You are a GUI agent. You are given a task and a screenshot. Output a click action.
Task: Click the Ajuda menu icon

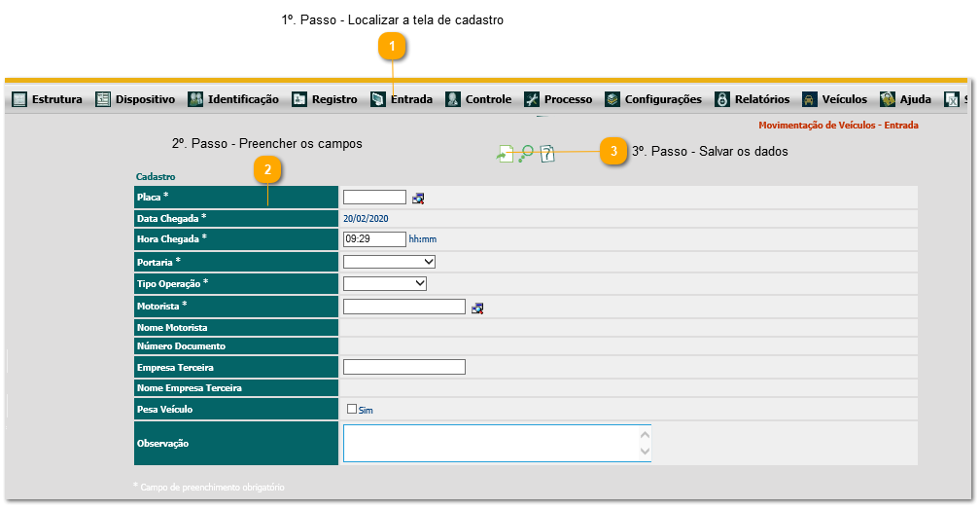[888, 99]
